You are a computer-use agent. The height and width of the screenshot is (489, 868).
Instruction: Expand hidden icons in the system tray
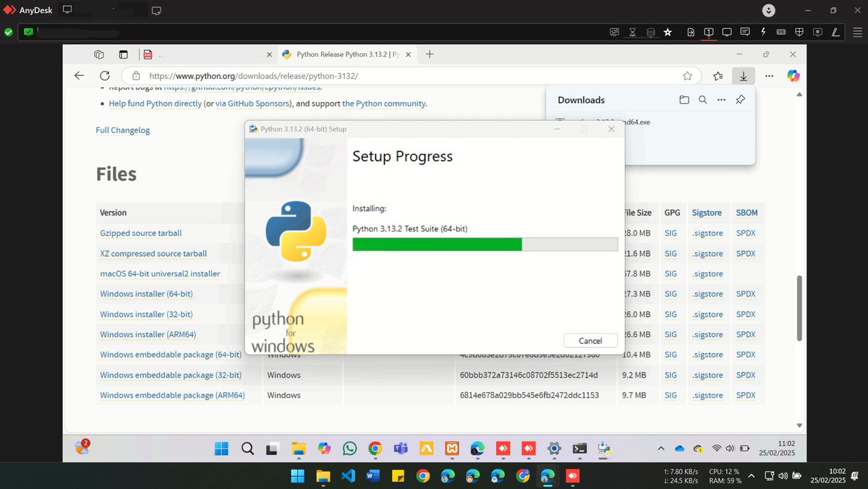(x=661, y=448)
